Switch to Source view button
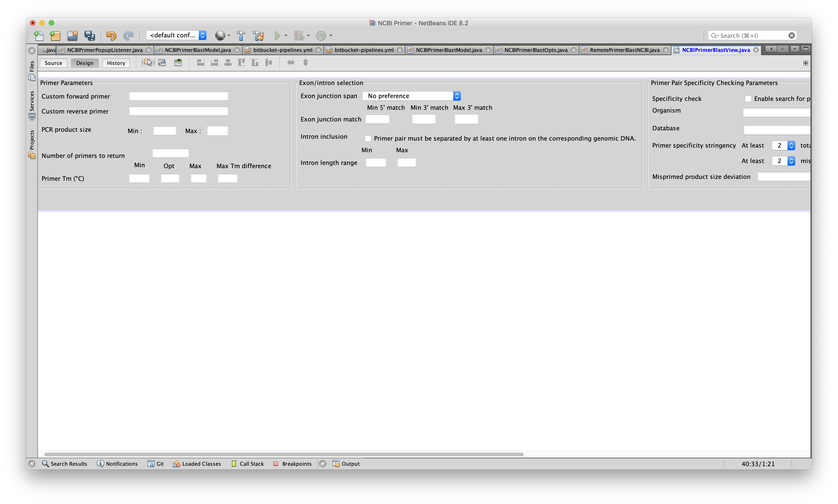Screen dimensions: 838x504 pyautogui.click(x=53, y=63)
